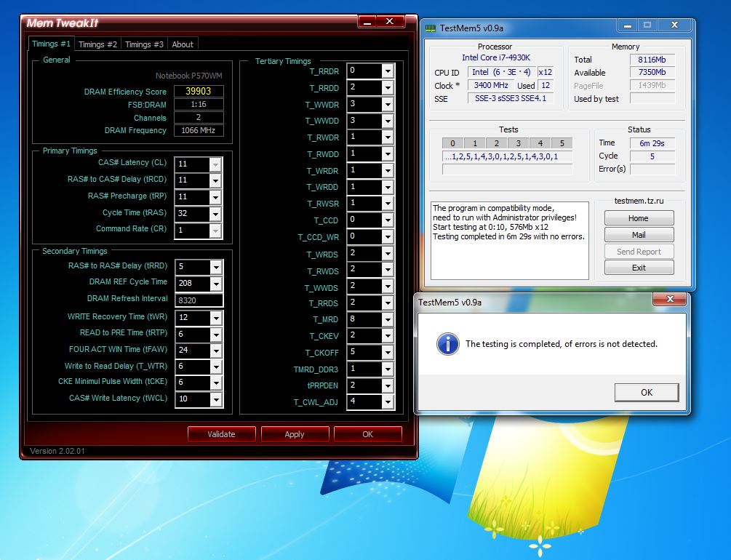Click the Total memory value 8116Mb
The image size is (731, 560).
[x=652, y=60]
